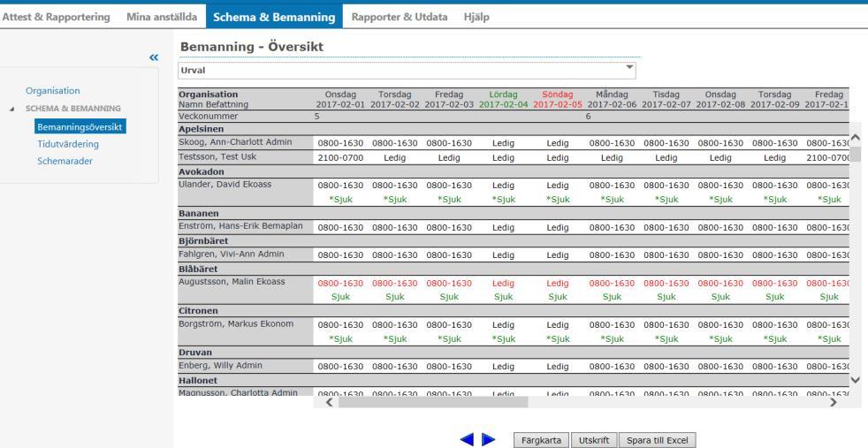Open Schemarader in the sidebar
The image size is (868, 448).
click(x=65, y=162)
